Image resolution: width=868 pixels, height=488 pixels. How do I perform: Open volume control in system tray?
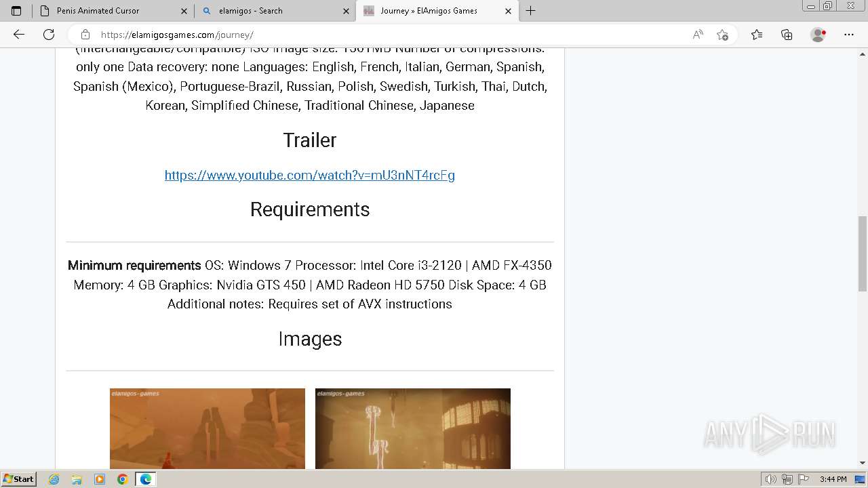tap(770, 479)
